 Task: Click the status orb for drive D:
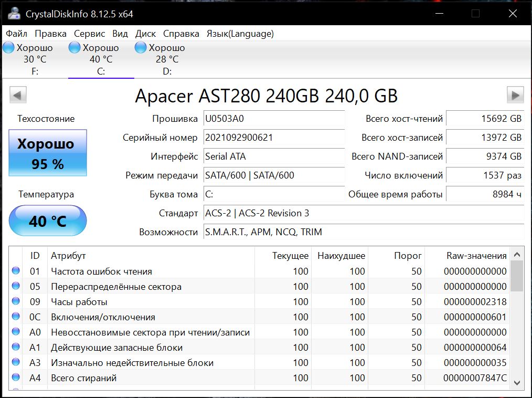(x=140, y=48)
